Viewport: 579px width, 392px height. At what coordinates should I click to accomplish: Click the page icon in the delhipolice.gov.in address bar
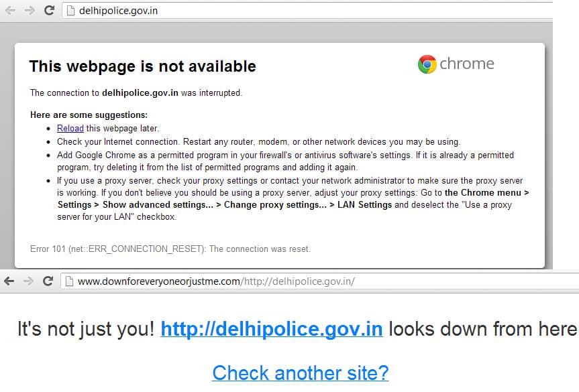coord(70,11)
